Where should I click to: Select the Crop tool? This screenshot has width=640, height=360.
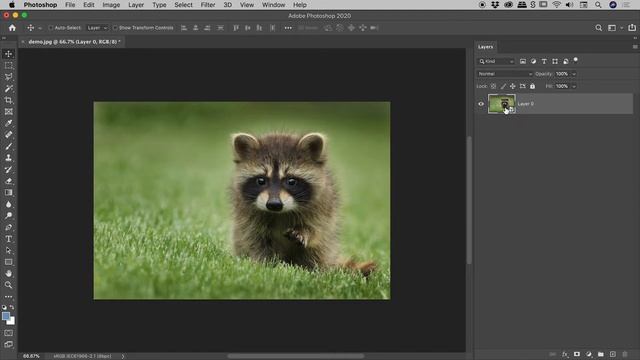[x=9, y=100]
